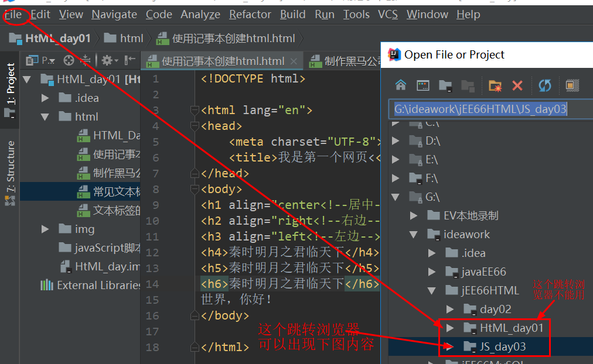Image resolution: width=593 pixels, height=364 pixels.
Task: Select day02 folder in dialog tree
Action: (x=488, y=309)
